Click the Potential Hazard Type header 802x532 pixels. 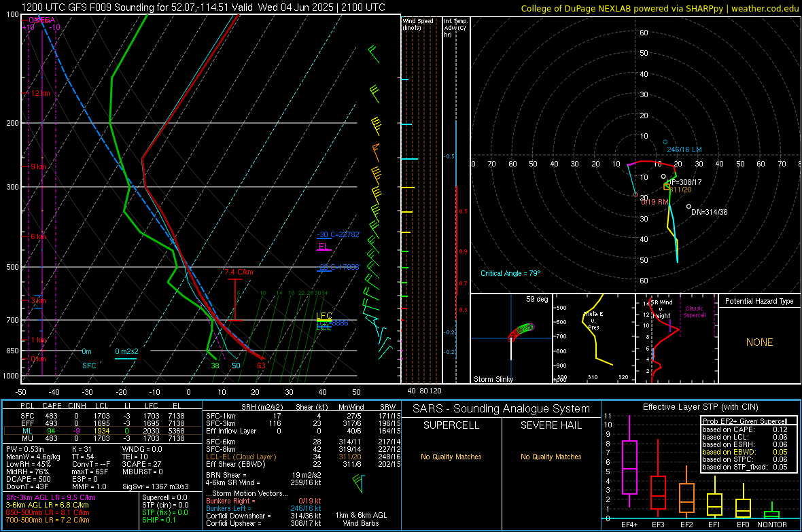pyautogui.click(x=759, y=301)
